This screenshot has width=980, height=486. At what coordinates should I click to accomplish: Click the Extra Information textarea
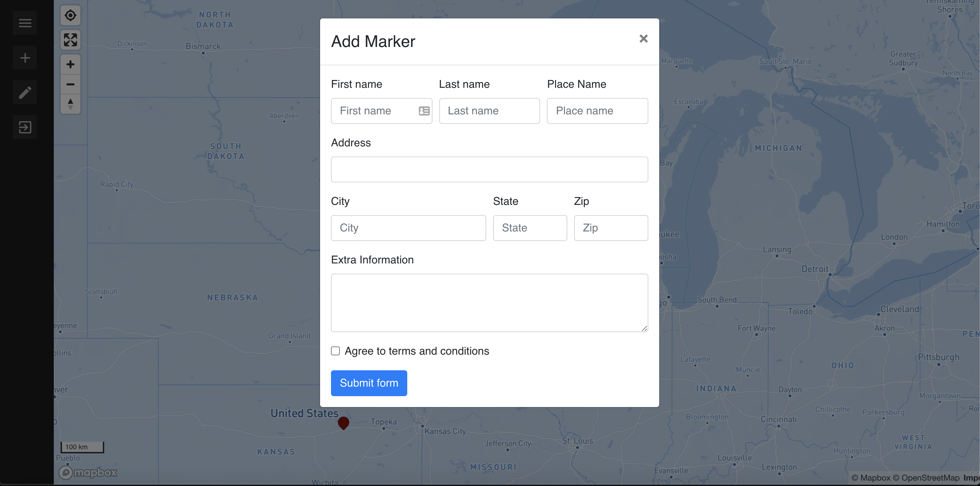point(489,303)
